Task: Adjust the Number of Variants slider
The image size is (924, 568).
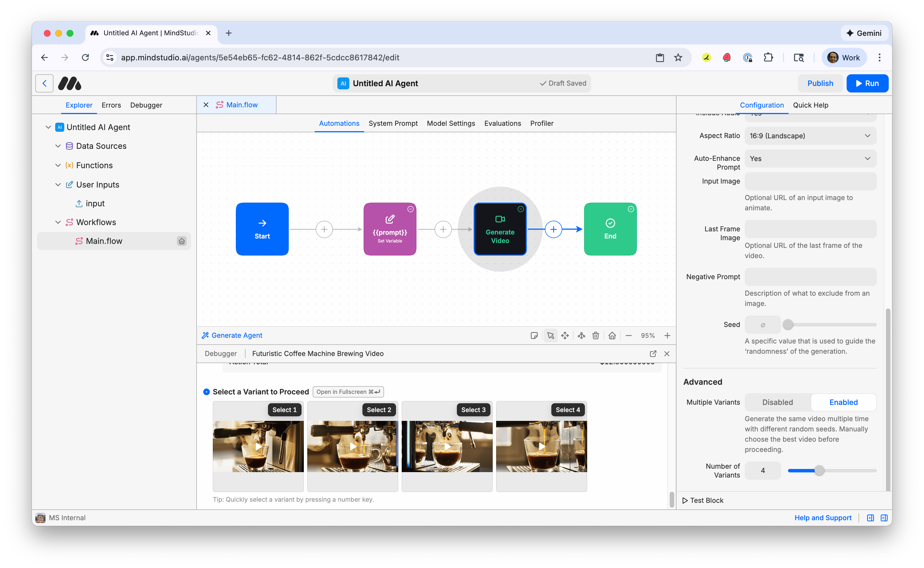Action: (819, 470)
